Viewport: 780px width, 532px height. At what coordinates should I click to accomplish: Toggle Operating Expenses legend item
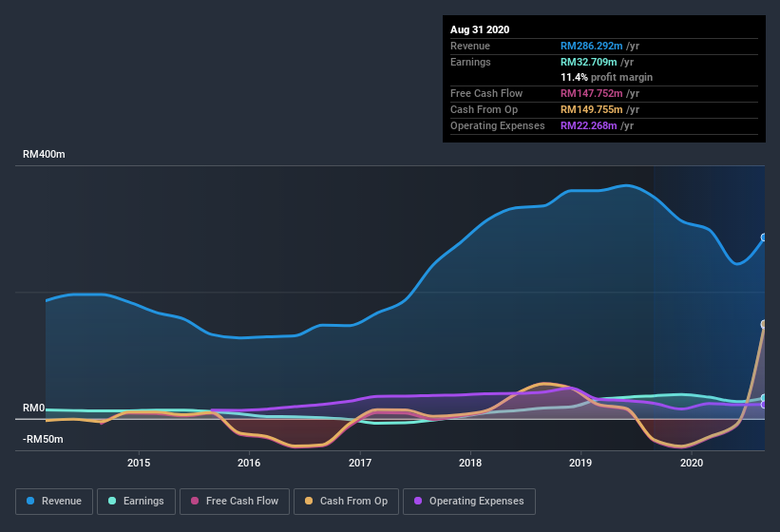(x=469, y=501)
